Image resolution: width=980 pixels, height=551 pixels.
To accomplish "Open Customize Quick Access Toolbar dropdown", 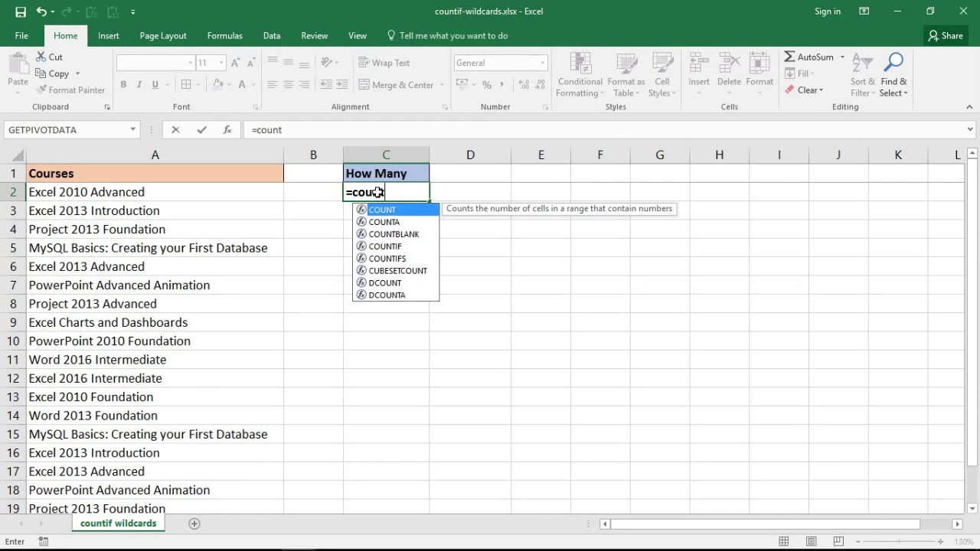I will tap(132, 12).
